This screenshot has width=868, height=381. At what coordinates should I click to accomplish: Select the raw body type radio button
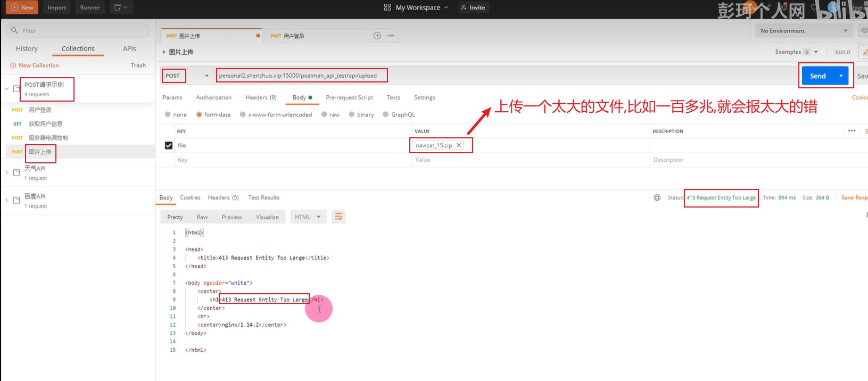(x=324, y=114)
